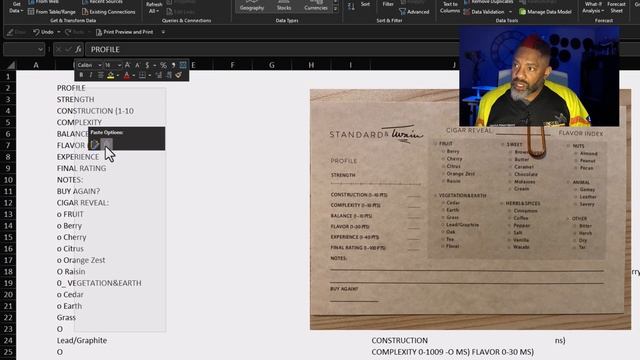Image resolution: width=640 pixels, height=360 pixels.
Task: Apply Percent Style in mini toolbar
Action: pyautogui.click(x=163, y=65)
